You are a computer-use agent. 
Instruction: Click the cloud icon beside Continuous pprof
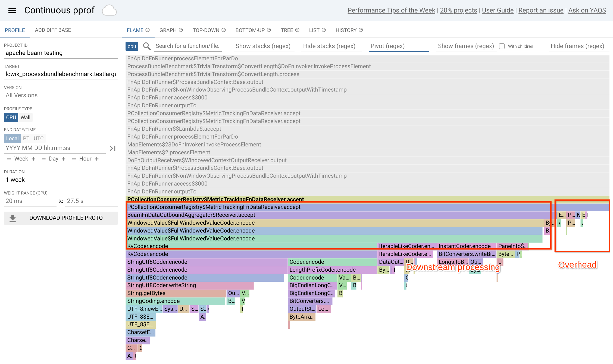click(x=109, y=10)
